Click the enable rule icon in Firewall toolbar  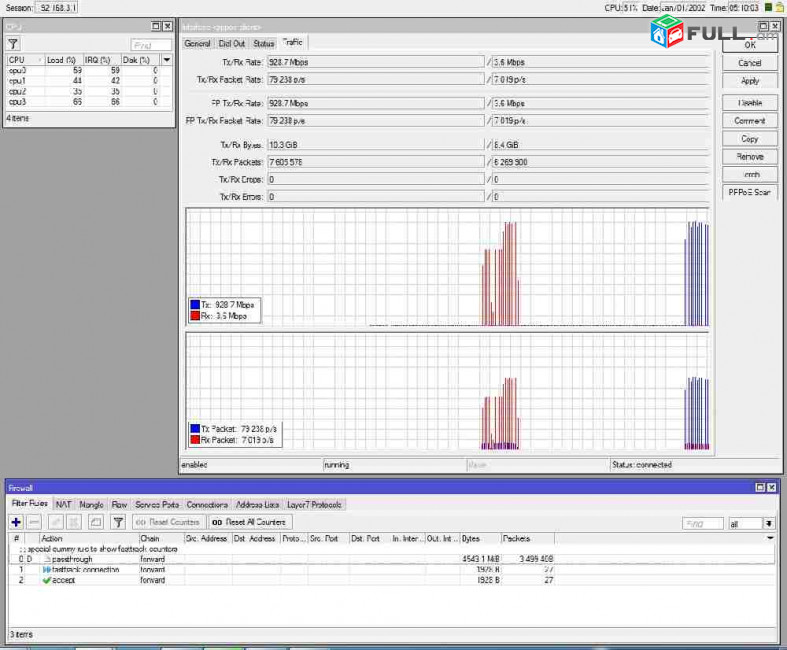point(56,523)
